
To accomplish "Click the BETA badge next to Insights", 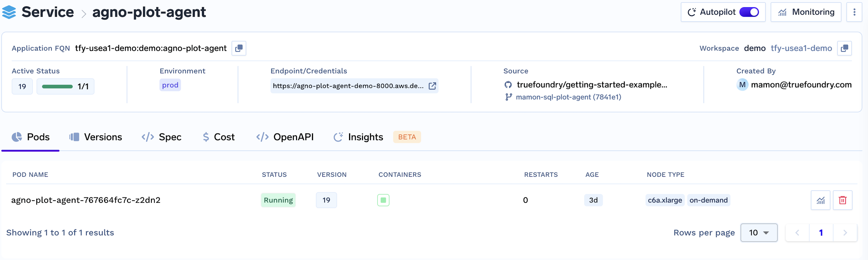I will click(x=407, y=137).
